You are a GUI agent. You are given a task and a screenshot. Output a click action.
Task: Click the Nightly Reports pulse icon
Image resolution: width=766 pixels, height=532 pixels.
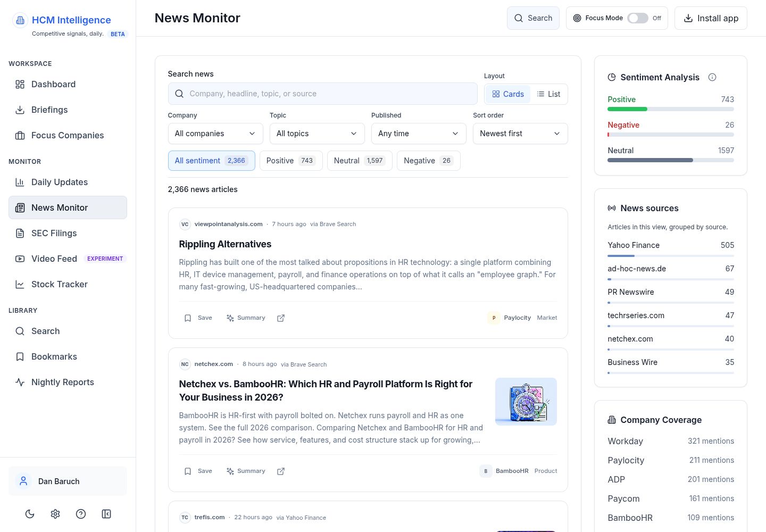click(x=20, y=382)
